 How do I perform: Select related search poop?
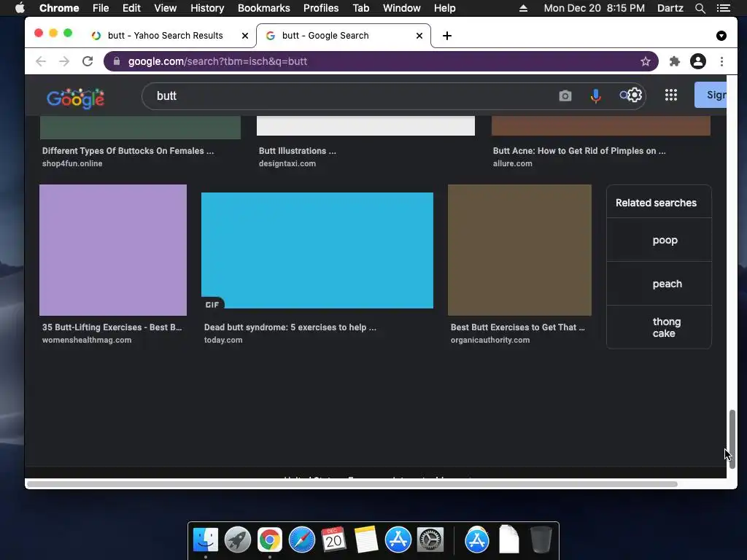click(659, 240)
